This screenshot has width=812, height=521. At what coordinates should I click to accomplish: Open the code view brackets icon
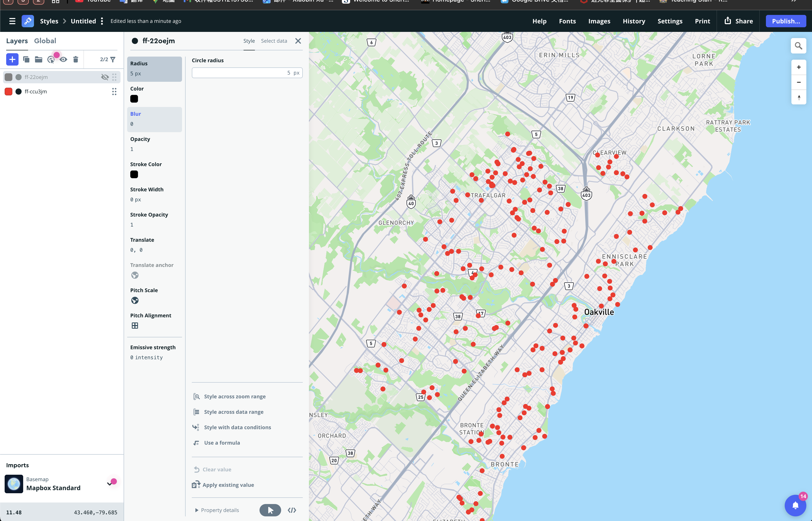[292, 510]
